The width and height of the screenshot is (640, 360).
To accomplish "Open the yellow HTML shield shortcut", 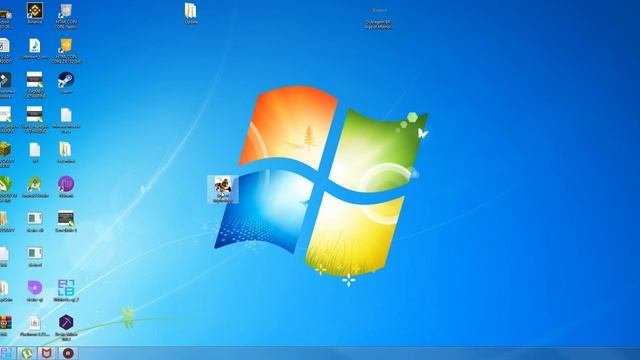I will (x=66, y=46).
